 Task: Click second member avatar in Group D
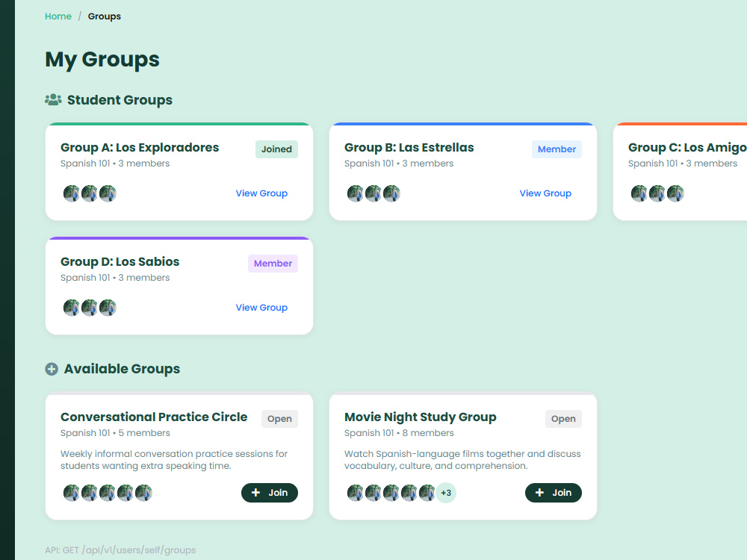90,308
